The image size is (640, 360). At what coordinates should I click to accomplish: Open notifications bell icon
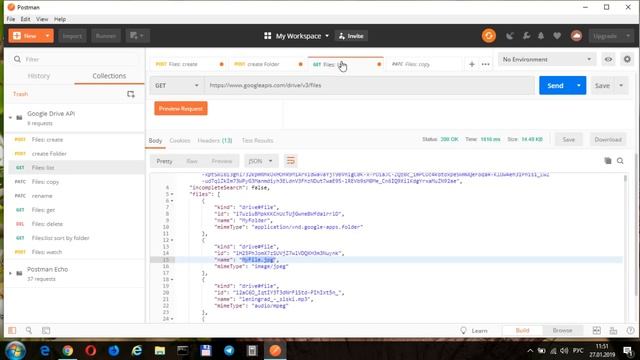541,36
